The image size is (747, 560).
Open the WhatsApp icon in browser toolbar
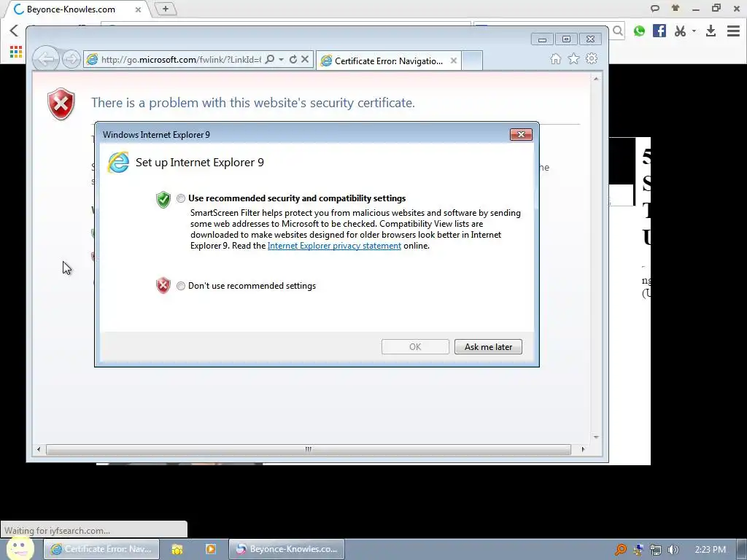pos(639,31)
